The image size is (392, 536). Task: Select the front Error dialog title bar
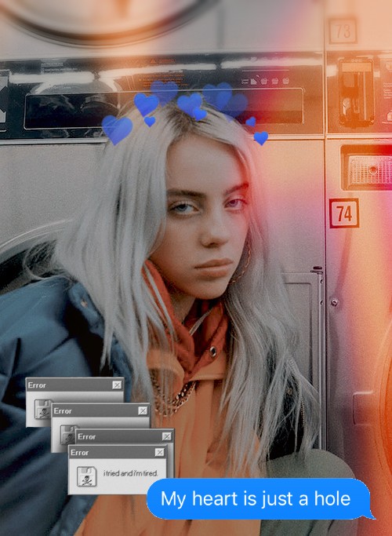coord(117,452)
